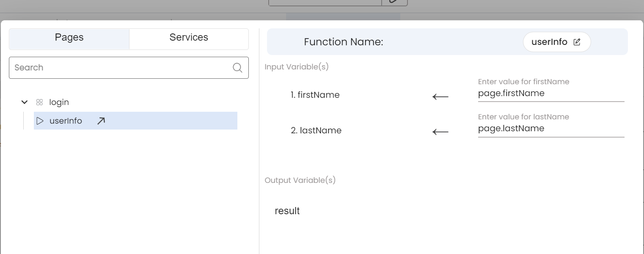
Task: Open the userInfo name editor pill
Action: coord(556,41)
